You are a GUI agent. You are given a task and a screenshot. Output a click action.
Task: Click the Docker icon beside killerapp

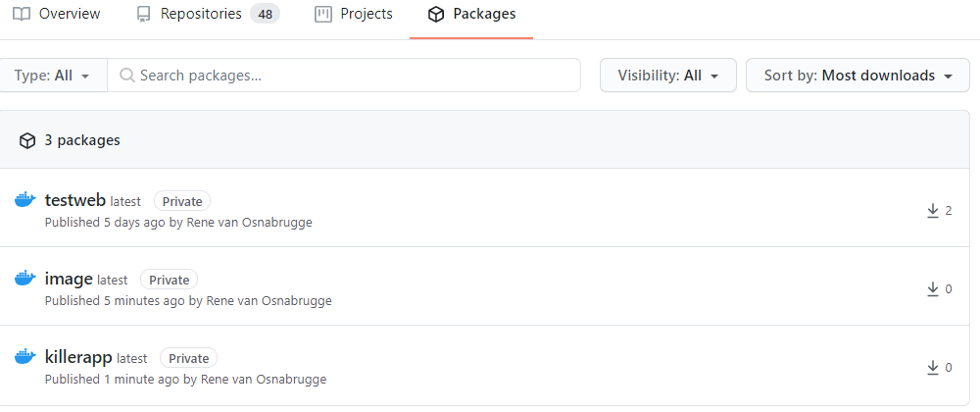(25, 357)
